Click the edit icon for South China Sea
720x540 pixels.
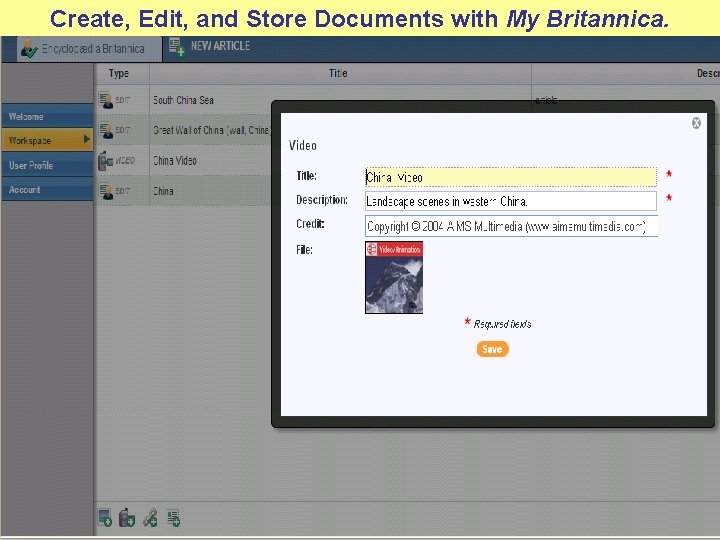(x=106, y=100)
